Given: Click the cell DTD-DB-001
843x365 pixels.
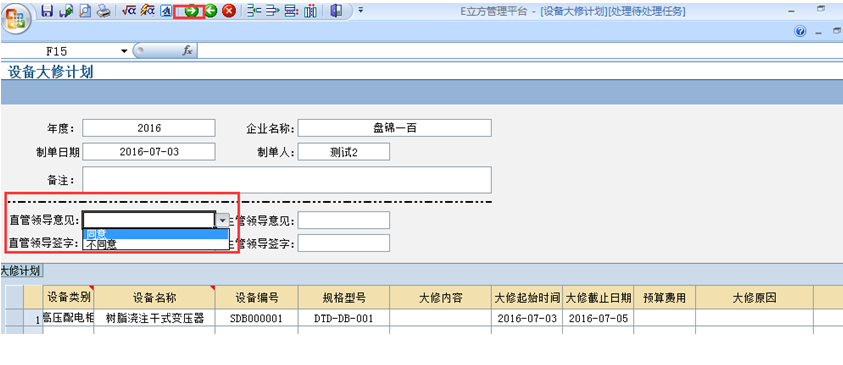Looking at the screenshot, I should point(344,318).
